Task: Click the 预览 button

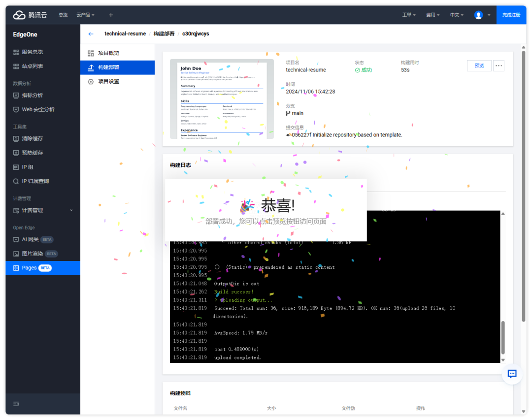Action: pos(479,65)
